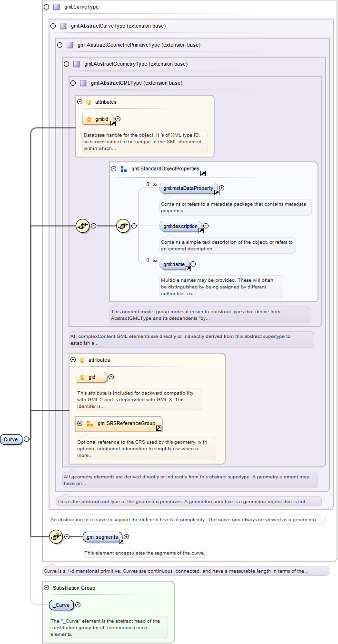
Task: Collapse the attributes group containing gml:id
Action: [80, 102]
